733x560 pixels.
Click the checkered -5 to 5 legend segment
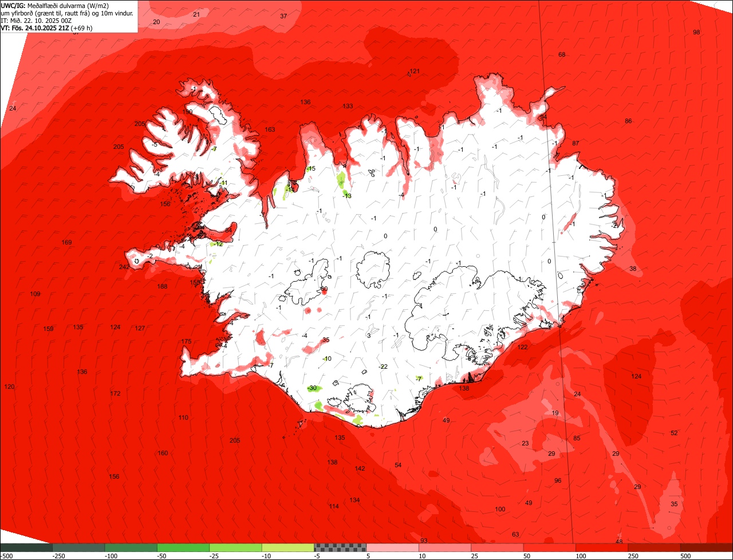click(340, 547)
